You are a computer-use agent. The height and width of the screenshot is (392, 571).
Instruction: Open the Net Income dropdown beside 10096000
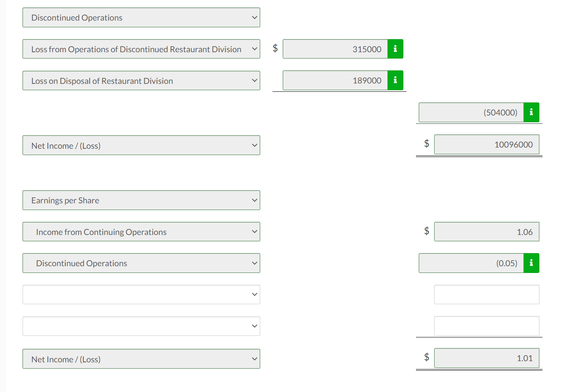click(141, 146)
